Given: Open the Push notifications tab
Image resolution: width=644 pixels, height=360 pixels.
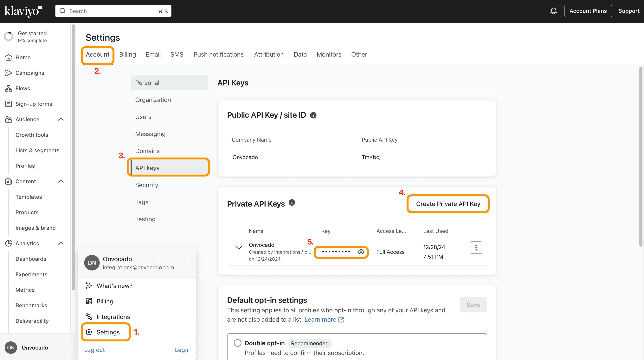Looking at the screenshot, I should pyautogui.click(x=218, y=54).
